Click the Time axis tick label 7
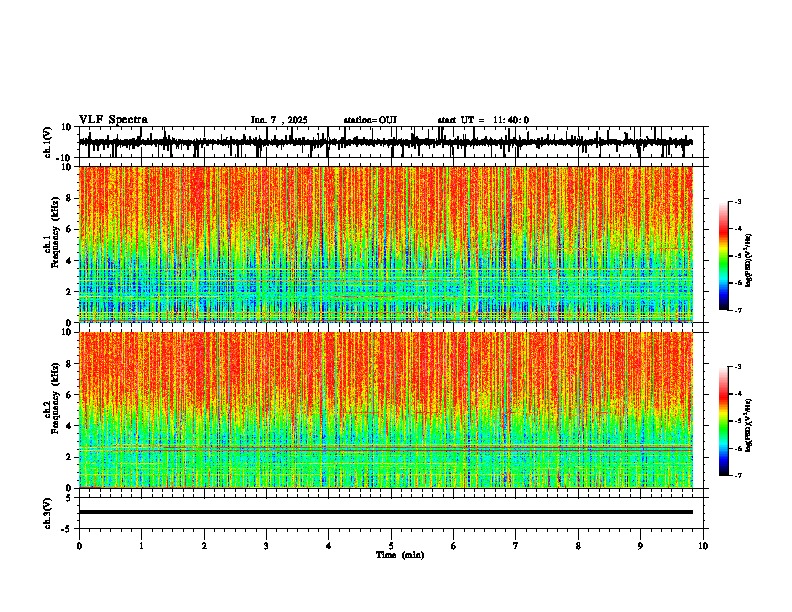Screen dimensions: 792x612 click(x=516, y=546)
